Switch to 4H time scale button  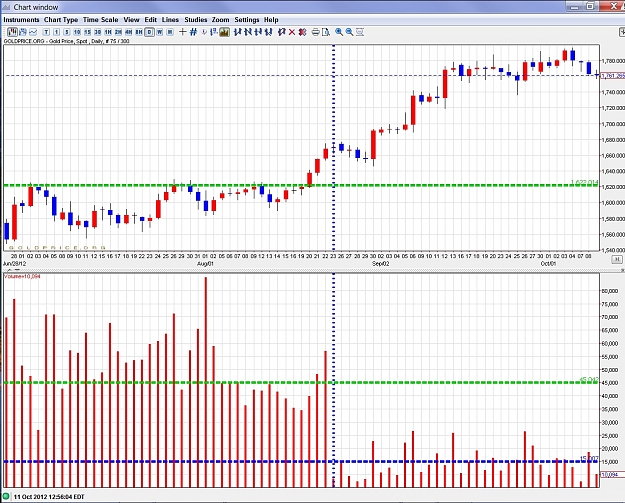[x=128, y=32]
